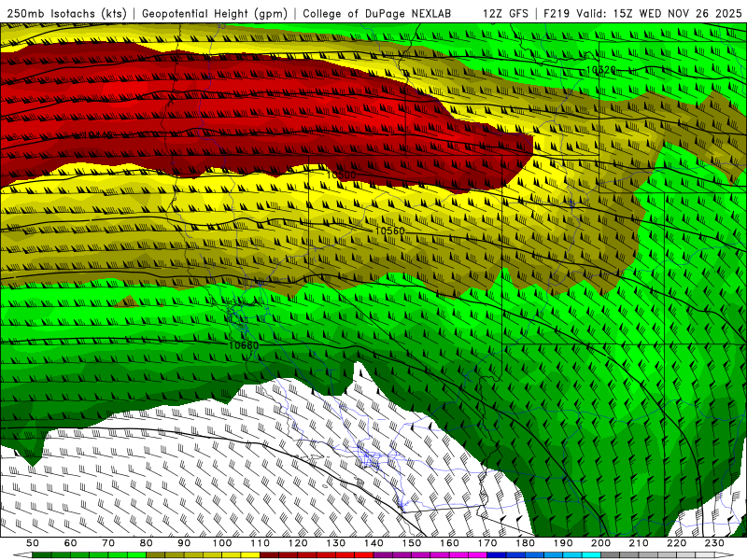The width and height of the screenshot is (747, 560).
Task: Click the cyan color bar swatch below 190
Action: pyautogui.click(x=572, y=555)
